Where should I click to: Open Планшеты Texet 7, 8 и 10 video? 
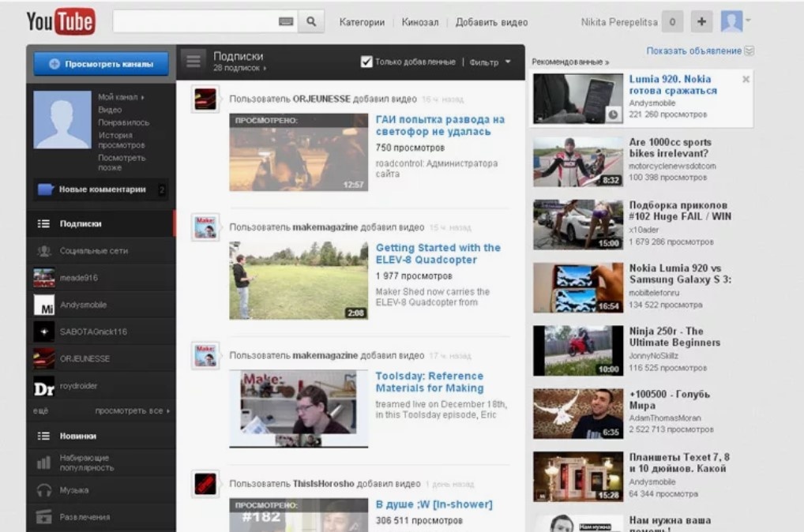[x=679, y=463]
